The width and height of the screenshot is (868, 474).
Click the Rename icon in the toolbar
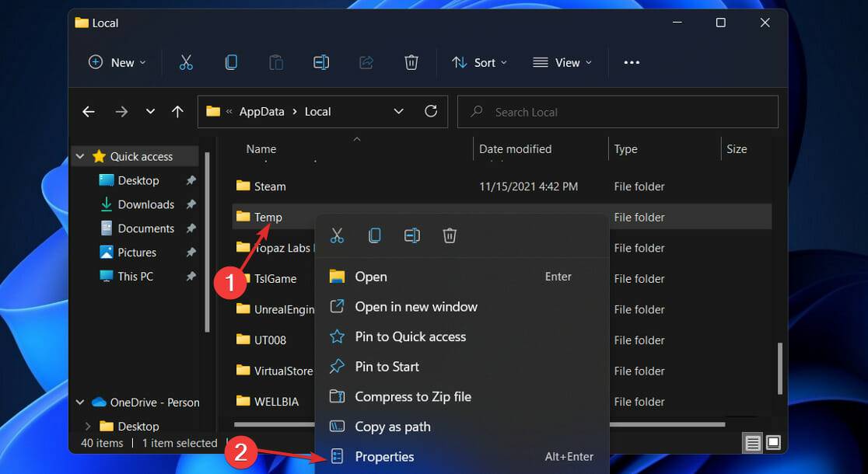point(321,63)
